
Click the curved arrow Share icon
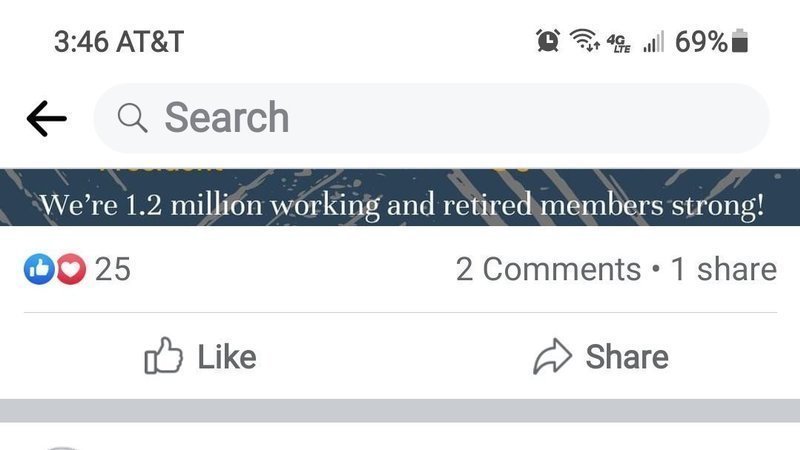(x=552, y=357)
